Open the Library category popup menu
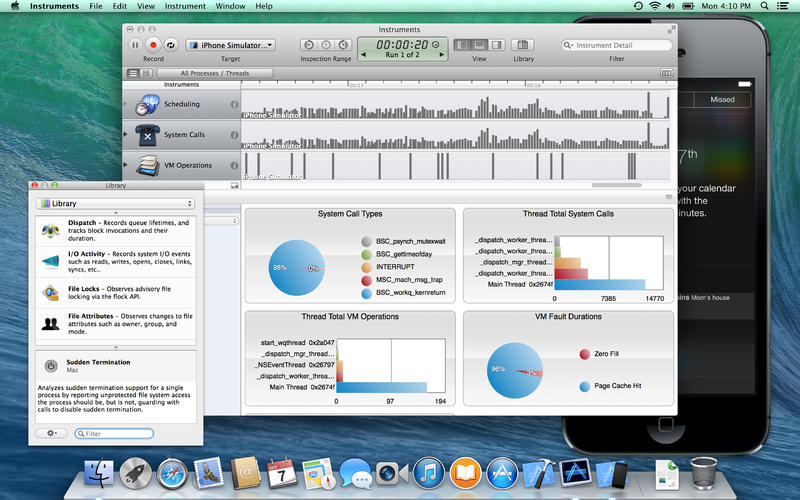The width and height of the screenshot is (800, 500). coord(116,204)
